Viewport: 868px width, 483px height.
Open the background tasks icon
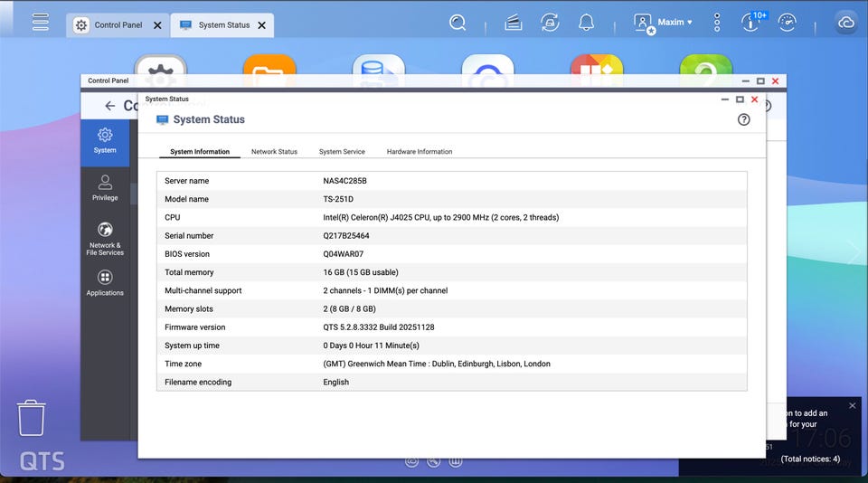(x=514, y=23)
